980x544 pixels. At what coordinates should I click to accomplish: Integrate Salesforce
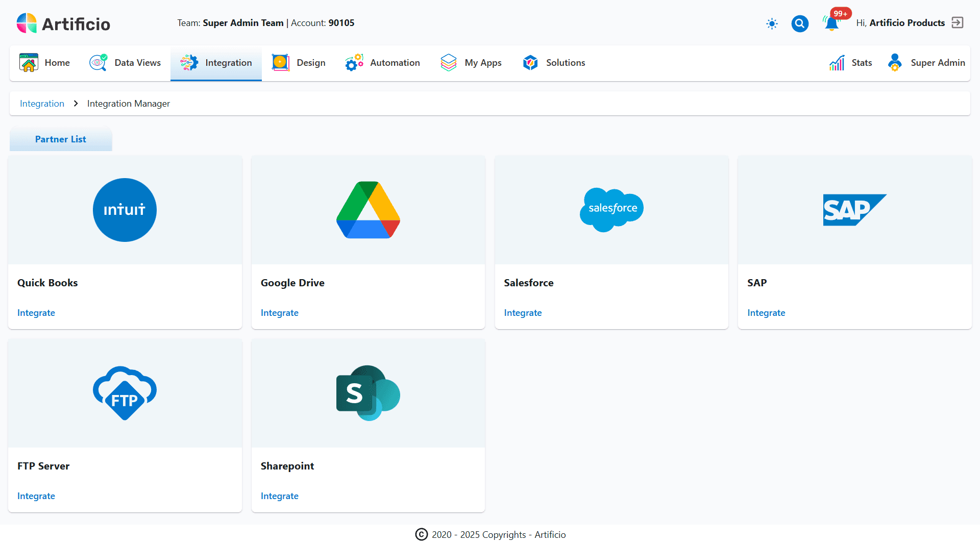(523, 312)
